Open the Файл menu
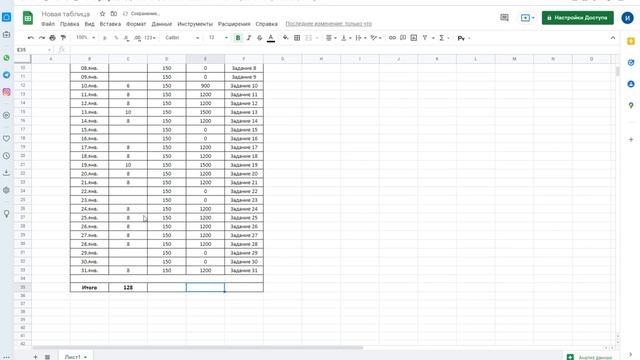 tap(48, 24)
